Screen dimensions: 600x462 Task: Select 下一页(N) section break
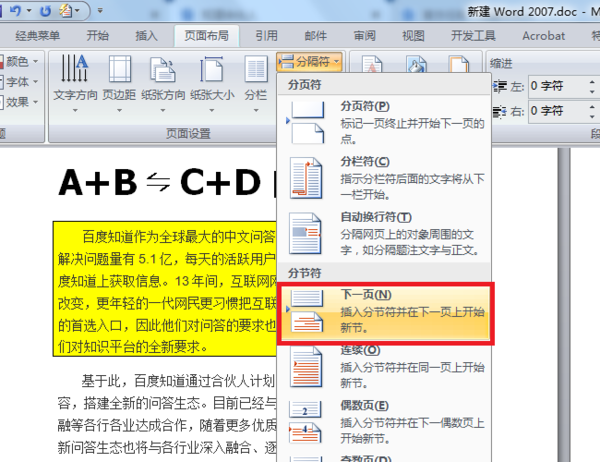(x=385, y=313)
